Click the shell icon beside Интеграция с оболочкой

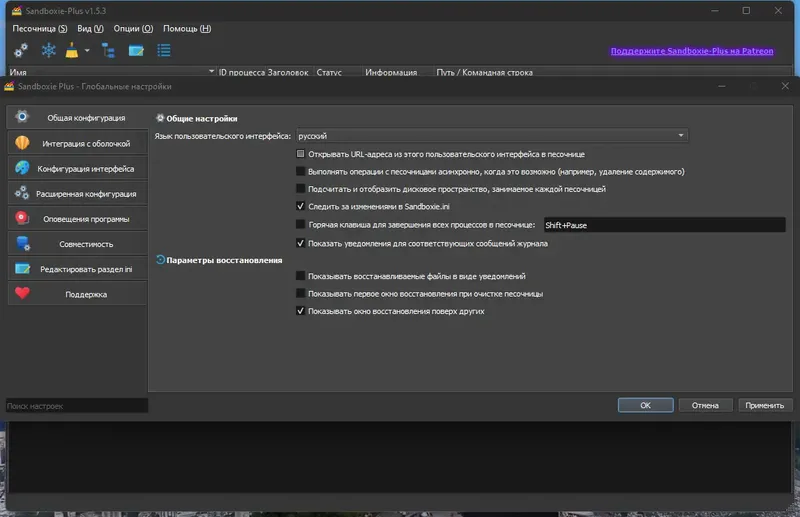pos(22,142)
